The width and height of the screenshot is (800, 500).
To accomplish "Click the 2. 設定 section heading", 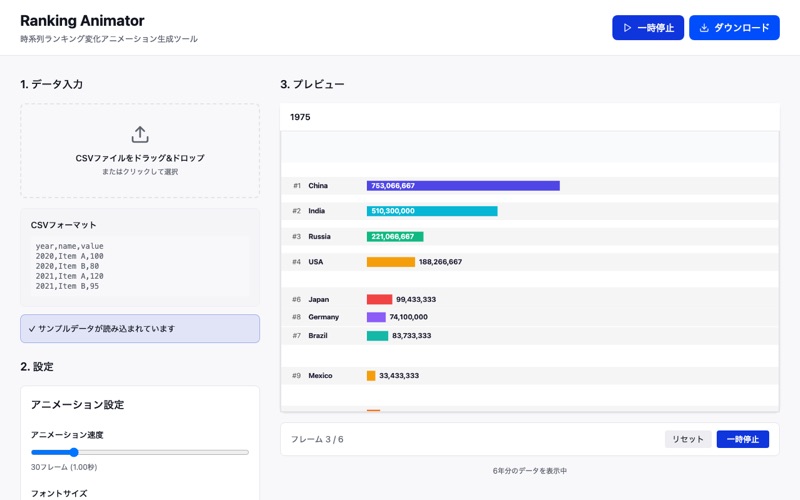I will point(37,366).
